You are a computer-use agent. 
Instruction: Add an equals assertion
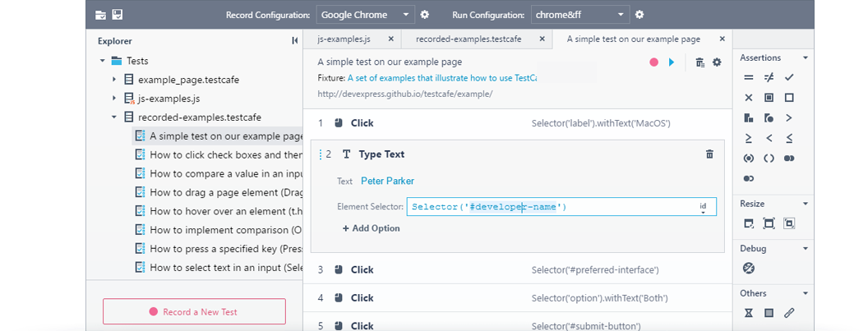click(748, 77)
